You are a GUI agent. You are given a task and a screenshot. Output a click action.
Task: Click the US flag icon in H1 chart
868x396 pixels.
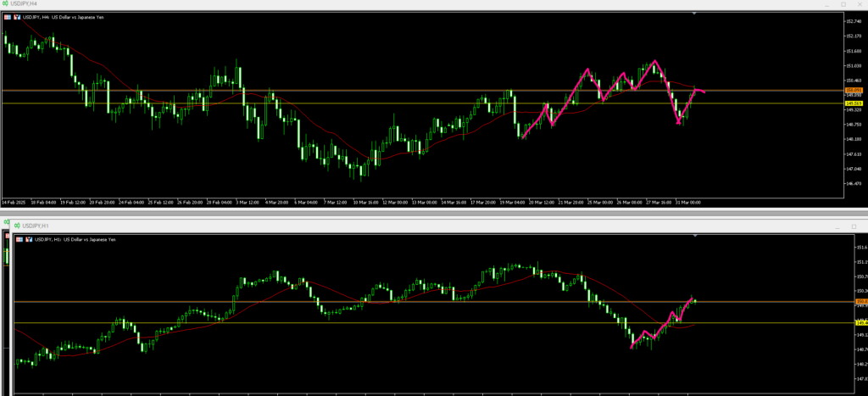click(x=19, y=240)
